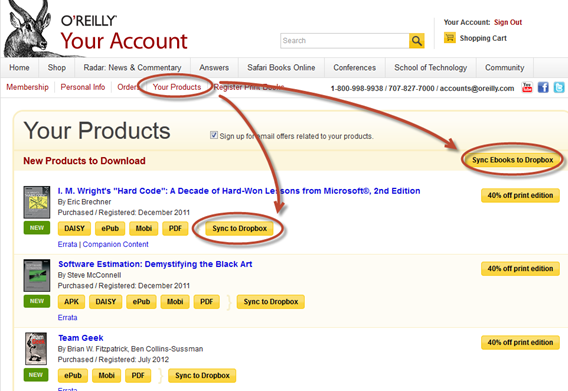Image resolution: width=568 pixels, height=391 pixels.
Task: Open Team Geek title link
Action: [81, 338]
